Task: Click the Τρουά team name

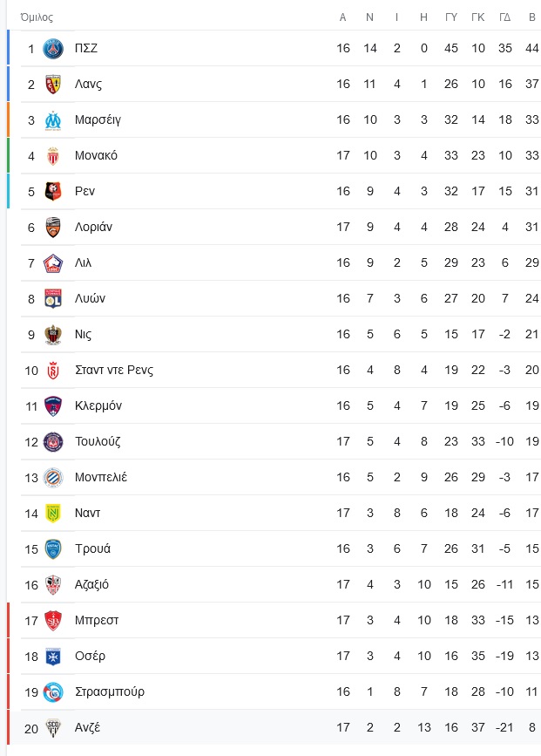Action: 92,548
